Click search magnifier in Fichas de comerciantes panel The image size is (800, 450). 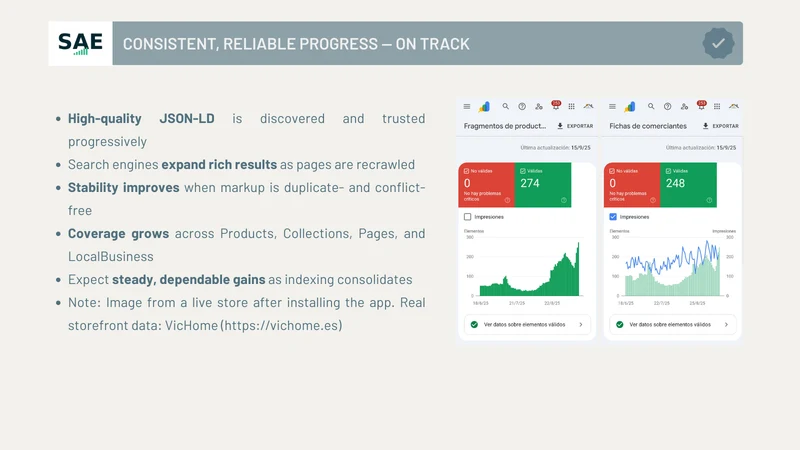651,107
